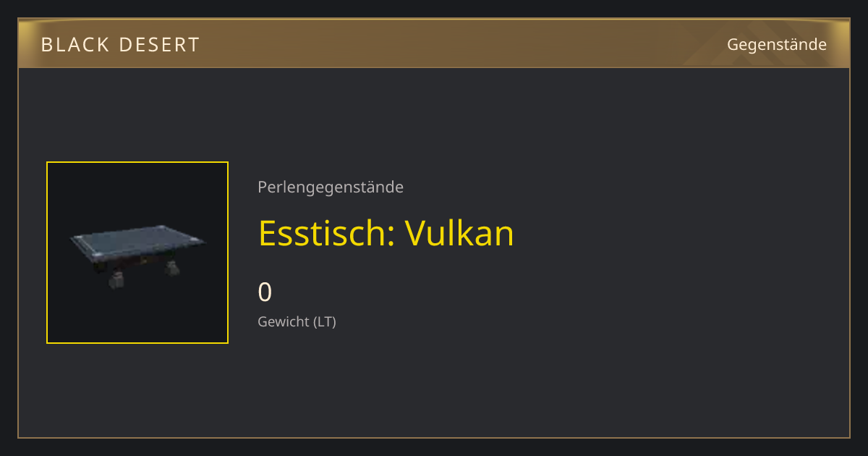Click the word Esstisch in title

click(x=324, y=233)
